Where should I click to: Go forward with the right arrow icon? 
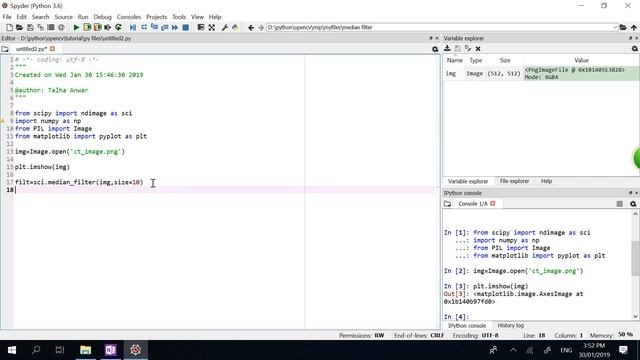tap(261, 27)
